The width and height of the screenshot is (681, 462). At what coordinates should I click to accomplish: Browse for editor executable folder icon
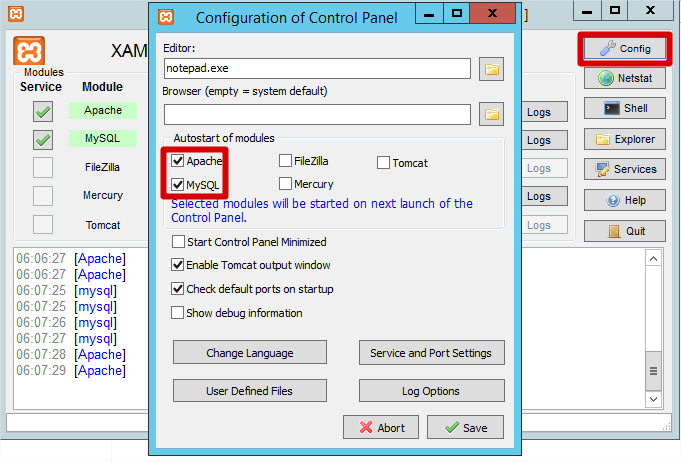pyautogui.click(x=491, y=68)
